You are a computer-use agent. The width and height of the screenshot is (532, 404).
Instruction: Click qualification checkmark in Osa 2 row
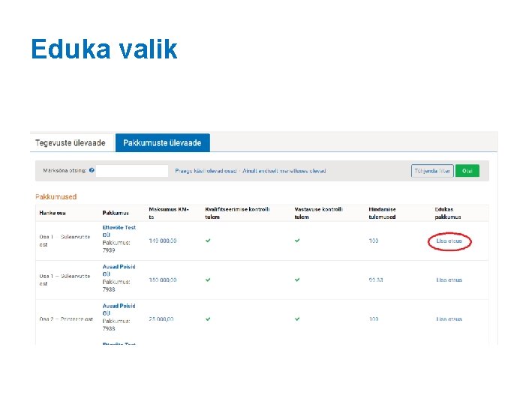tap(208, 319)
